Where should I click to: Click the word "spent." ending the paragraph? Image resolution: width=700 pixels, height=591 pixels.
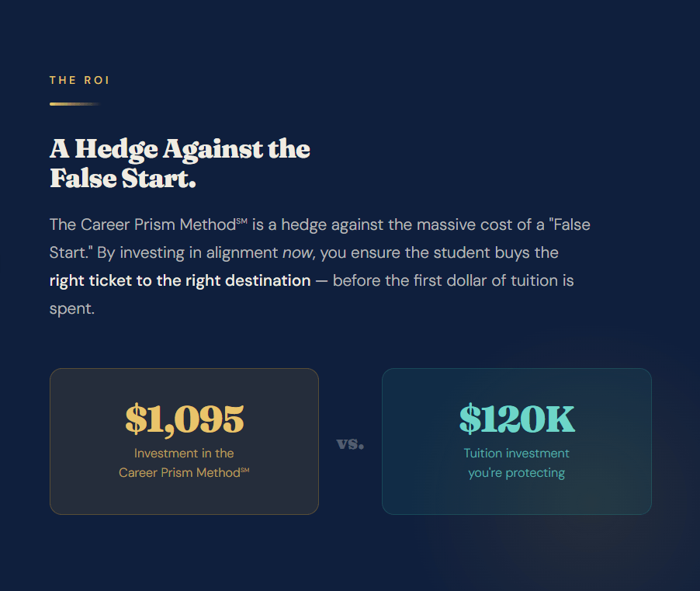point(72,308)
